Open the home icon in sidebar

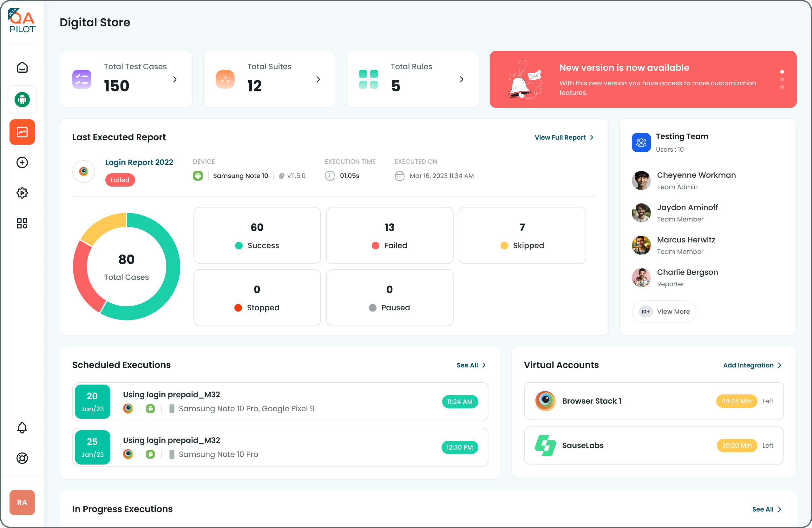click(22, 68)
